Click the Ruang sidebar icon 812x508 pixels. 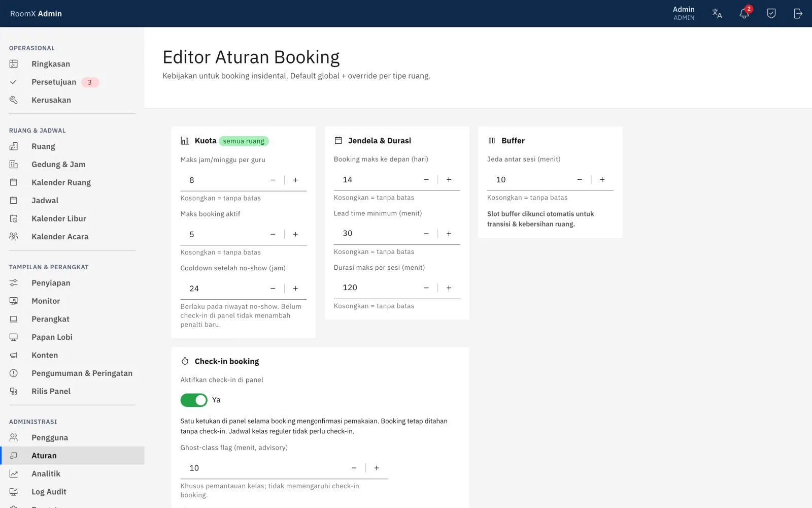(14, 146)
